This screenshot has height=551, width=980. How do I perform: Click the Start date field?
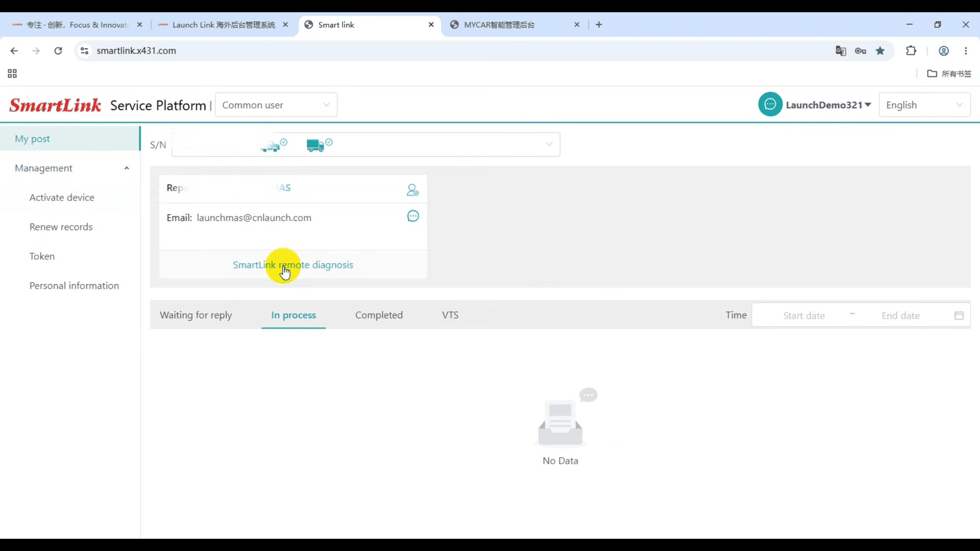tap(804, 316)
